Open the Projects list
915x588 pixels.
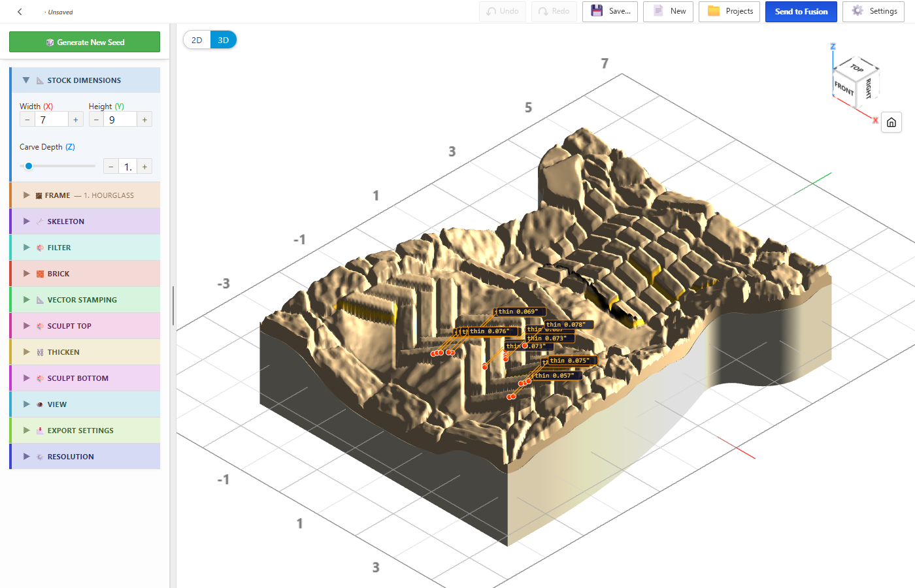click(729, 12)
